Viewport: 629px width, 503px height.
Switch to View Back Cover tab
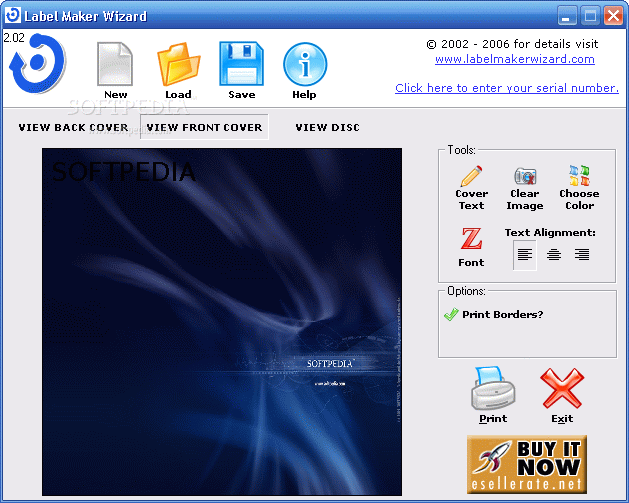[x=73, y=128]
